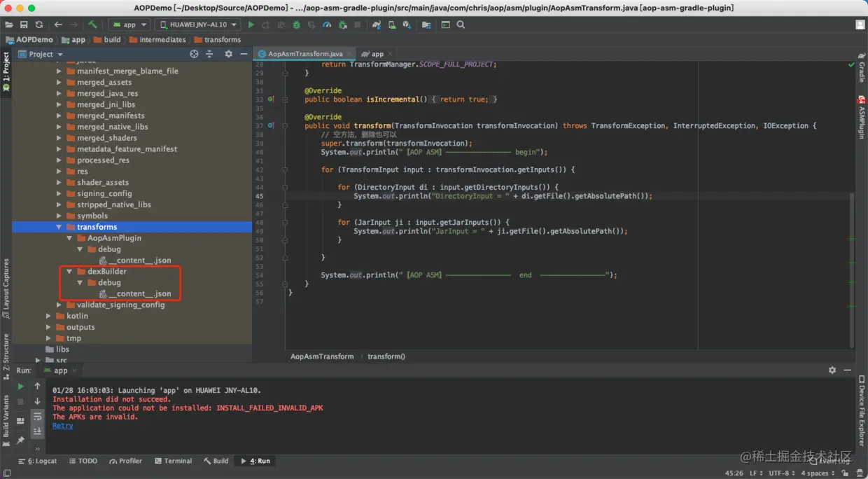
Task: Open the Terminal tool tab
Action: pos(174,461)
